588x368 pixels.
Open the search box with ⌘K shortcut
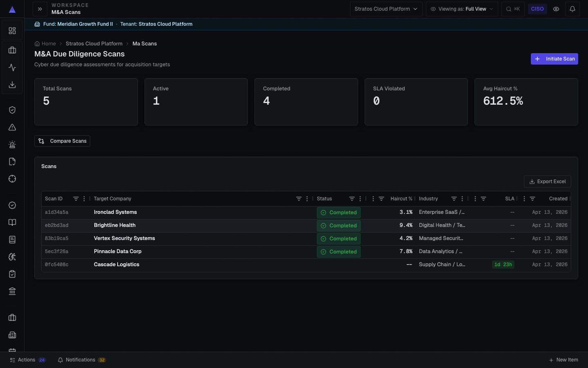[513, 9]
